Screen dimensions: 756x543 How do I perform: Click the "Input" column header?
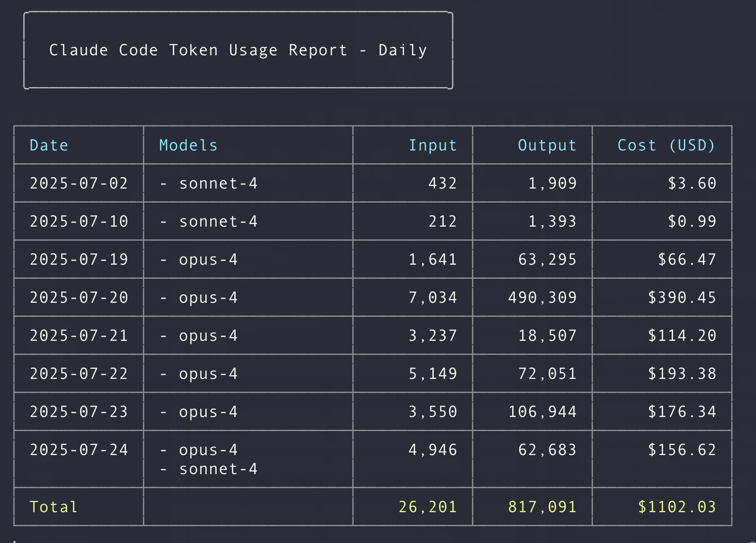click(x=433, y=145)
